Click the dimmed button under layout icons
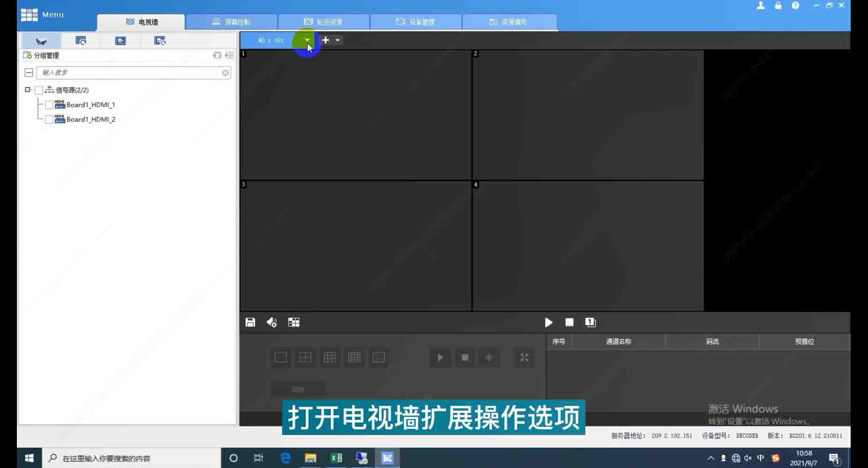This screenshot has width=868, height=468. 298,389
